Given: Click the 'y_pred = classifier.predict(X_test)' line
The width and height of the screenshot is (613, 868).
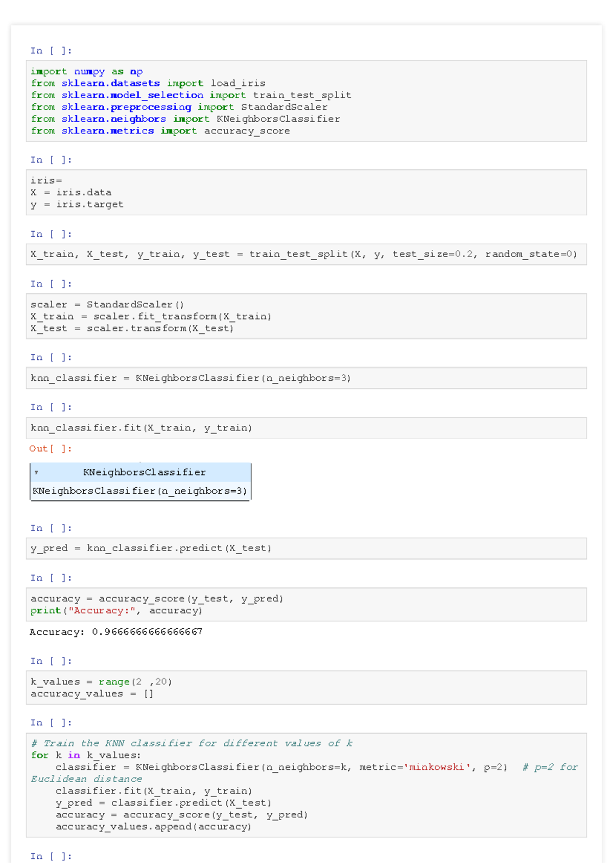Looking at the screenshot, I should tap(163, 803).
